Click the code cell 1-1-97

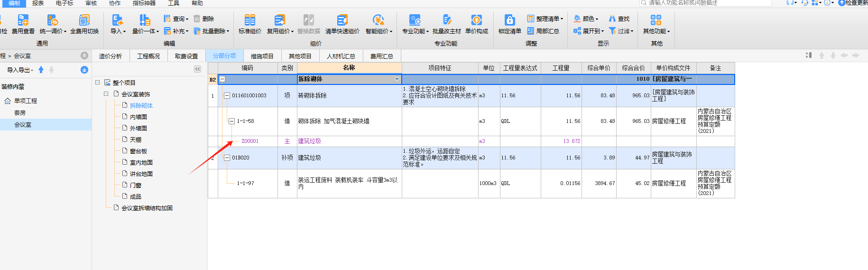click(x=248, y=183)
